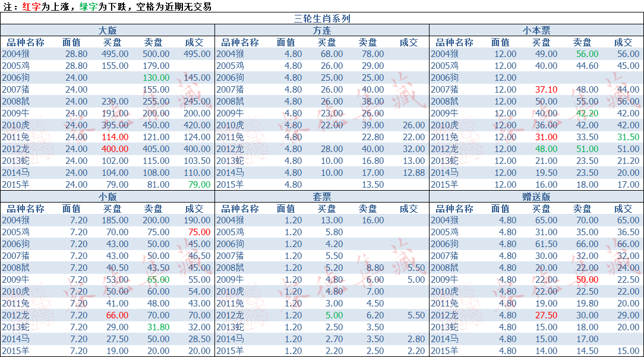This screenshot has height=357, width=644.
Task: Click 赠送版 2004猴 卖盘 value 70.00
Action: click(x=588, y=220)
